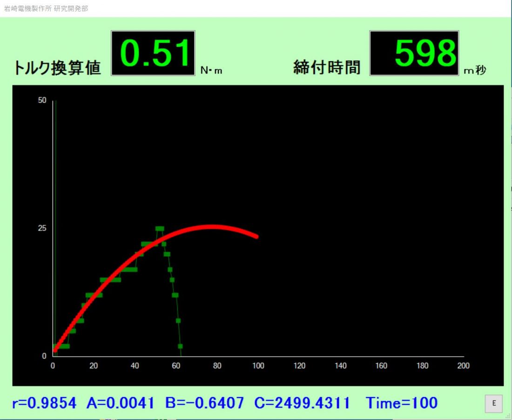Click the Time=100 value

402,403
